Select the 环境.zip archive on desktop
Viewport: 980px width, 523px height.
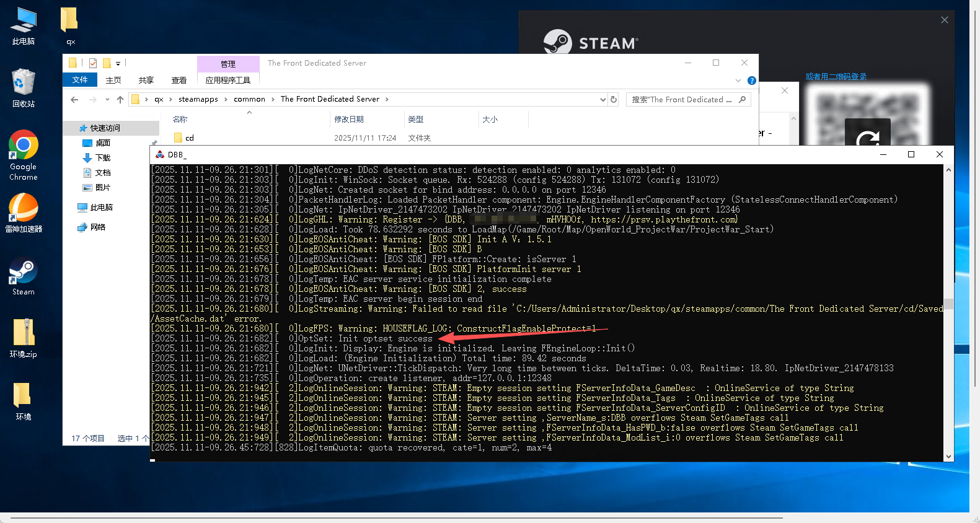coord(24,333)
